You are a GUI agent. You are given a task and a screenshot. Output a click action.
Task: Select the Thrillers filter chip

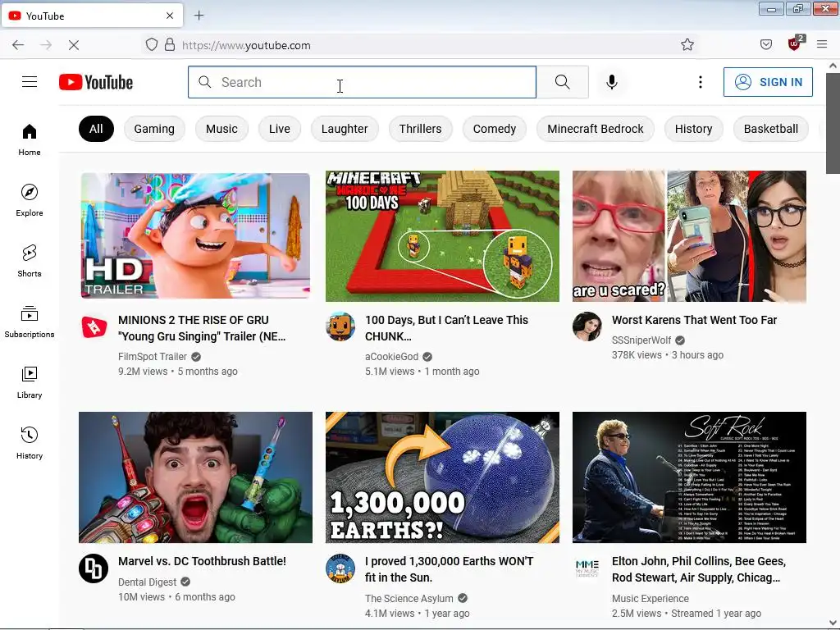421,129
